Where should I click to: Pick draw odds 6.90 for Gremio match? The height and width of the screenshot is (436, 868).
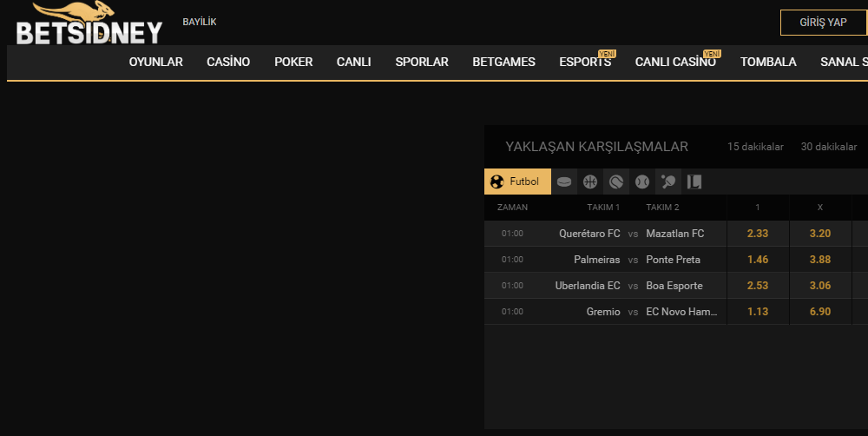(820, 312)
